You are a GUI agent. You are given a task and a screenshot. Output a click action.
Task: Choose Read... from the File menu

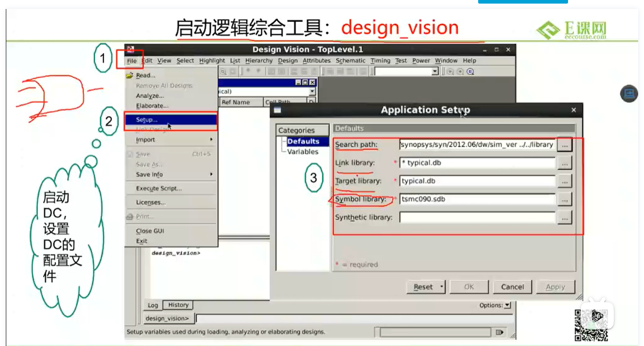pos(171,75)
